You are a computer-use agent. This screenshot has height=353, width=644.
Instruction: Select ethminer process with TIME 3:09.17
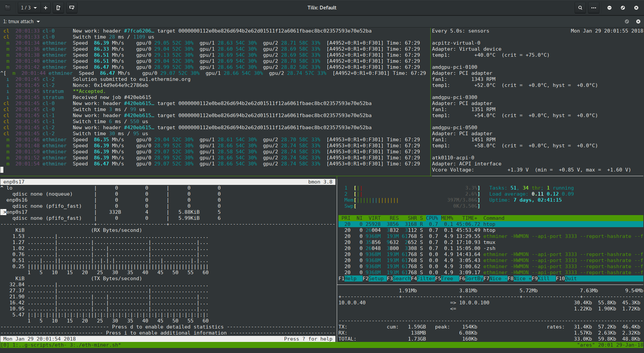click(x=491, y=272)
